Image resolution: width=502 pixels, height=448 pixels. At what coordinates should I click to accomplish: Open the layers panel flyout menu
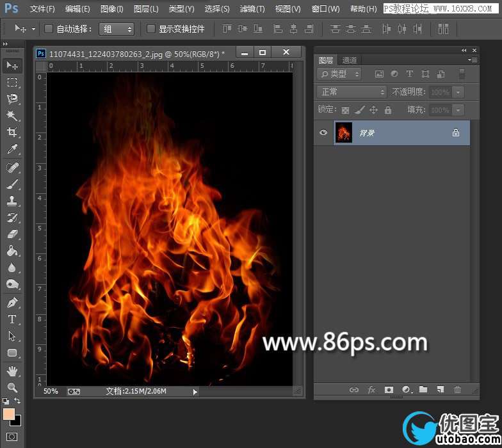click(473, 60)
